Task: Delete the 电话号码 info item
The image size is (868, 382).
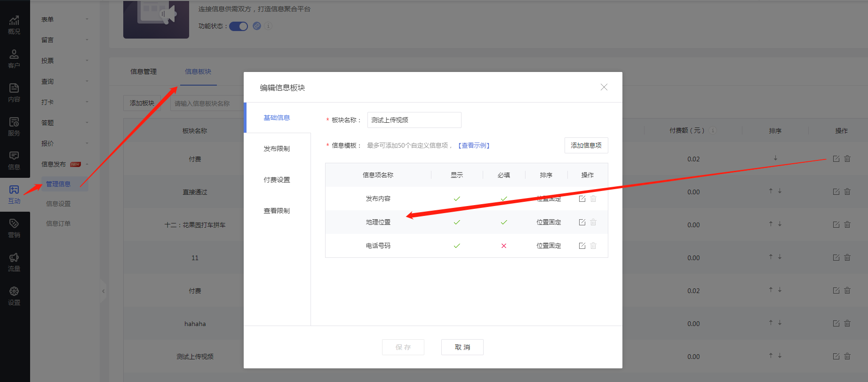Action: click(593, 246)
